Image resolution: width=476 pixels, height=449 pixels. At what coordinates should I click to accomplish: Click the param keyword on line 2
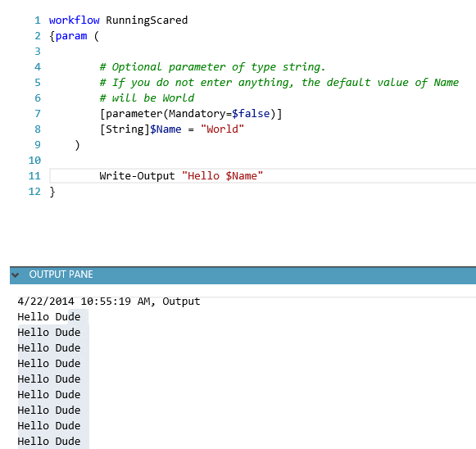pos(71,36)
